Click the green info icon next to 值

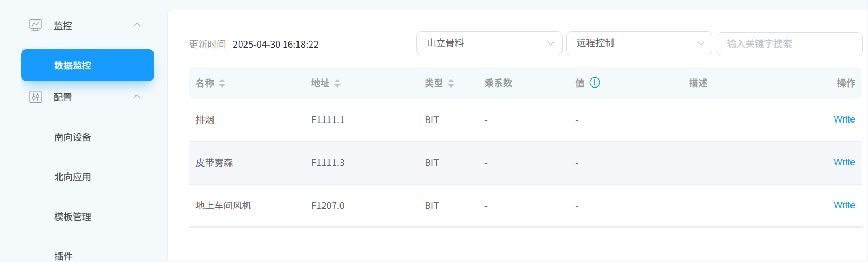pos(595,82)
